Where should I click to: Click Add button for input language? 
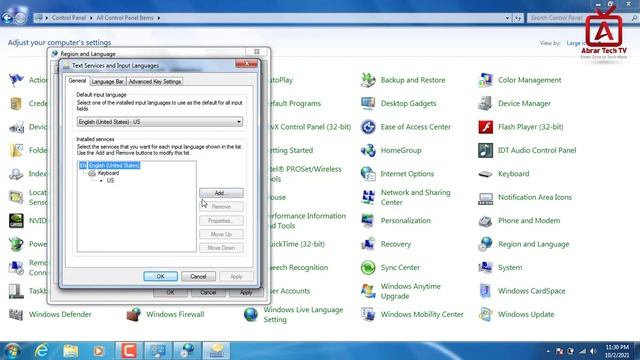(221, 193)
